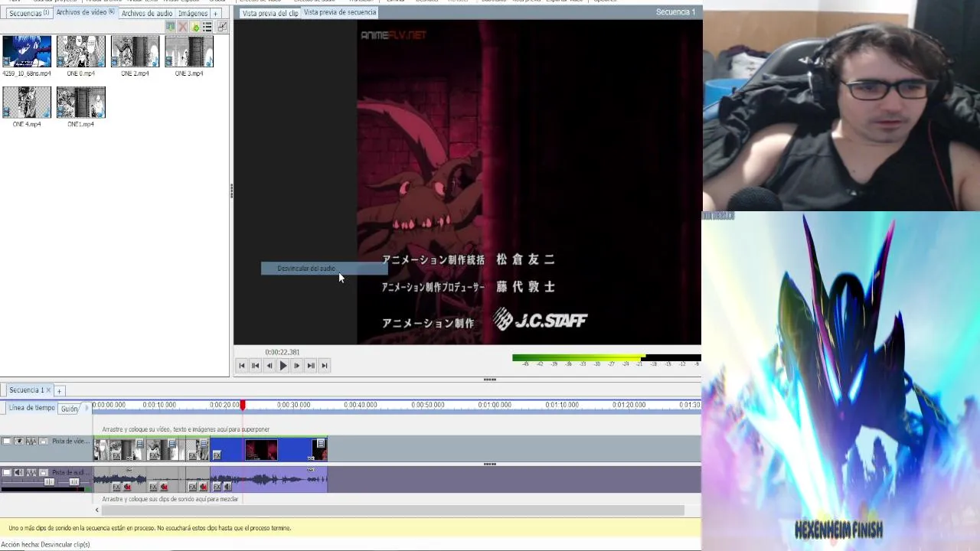
Task: Switch the bin to list view
Action: (207, 27)
